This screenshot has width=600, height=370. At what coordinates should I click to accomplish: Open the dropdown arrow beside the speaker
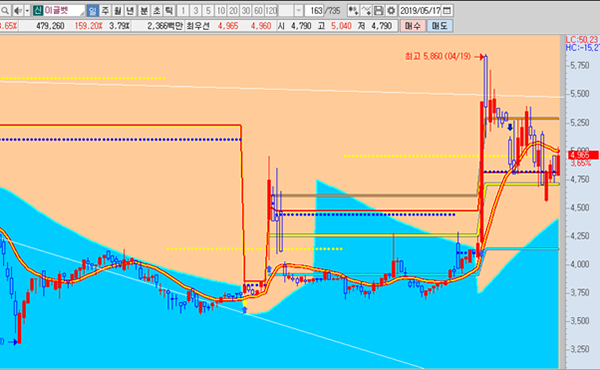[27, 11]
